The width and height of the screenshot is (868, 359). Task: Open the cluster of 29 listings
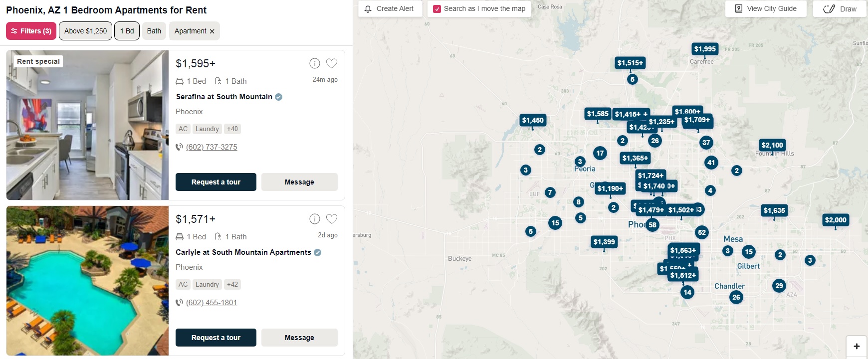pos(779,286)
